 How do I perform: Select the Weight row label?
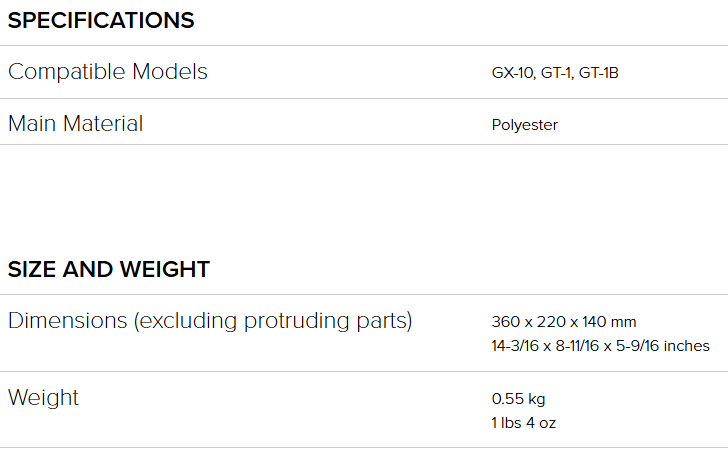[44, 398]
